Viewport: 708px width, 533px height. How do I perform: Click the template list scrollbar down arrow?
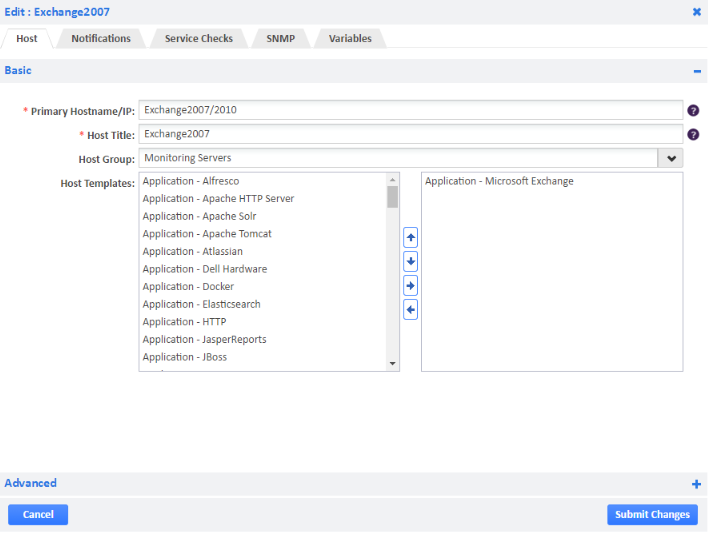coord(393,363)
